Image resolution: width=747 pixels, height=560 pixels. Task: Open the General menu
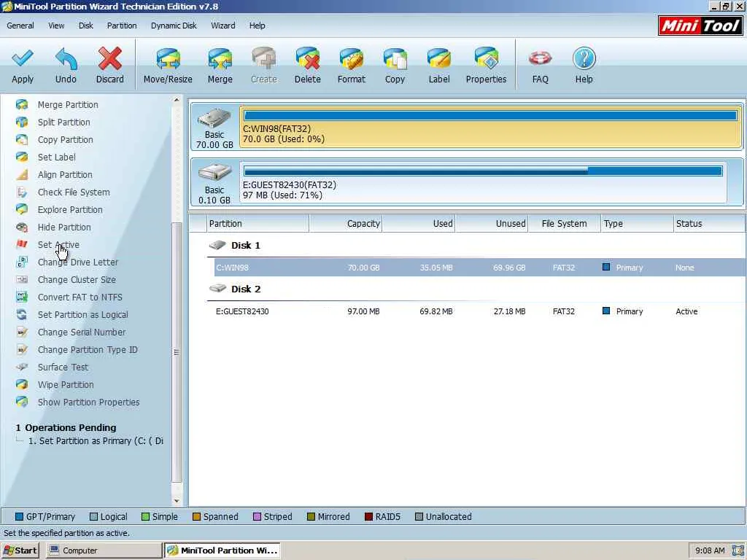point(20,26)
